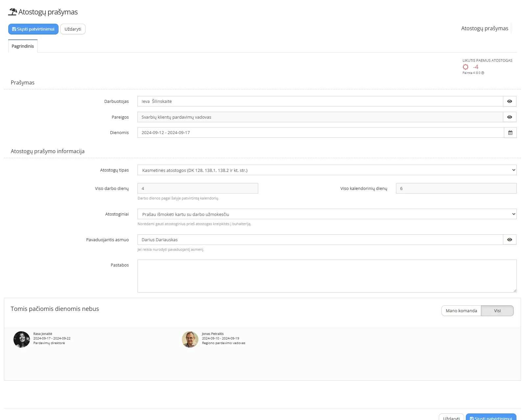This screenshot has width=524, height=420.
Task: View details of Pavaduojantis asmuo via eye icon
Action: click(x=509, y=240)
